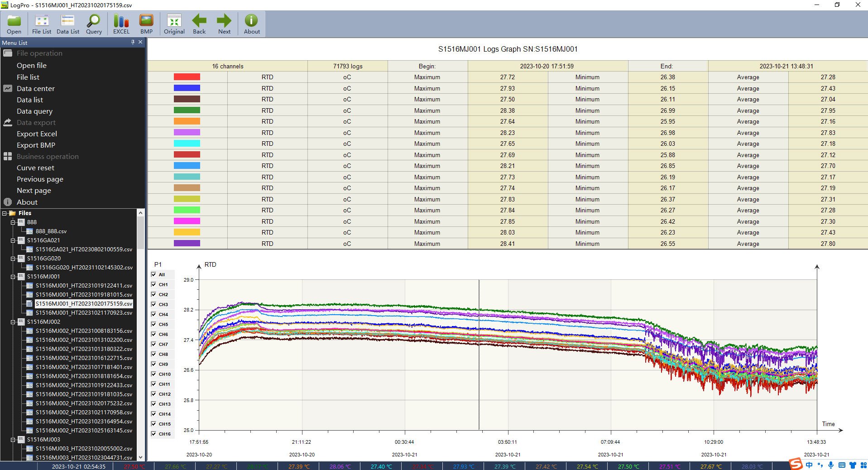Click the red color swatch in first row
Viewport: 868px width, 470px height.
[x=187, y=77]
